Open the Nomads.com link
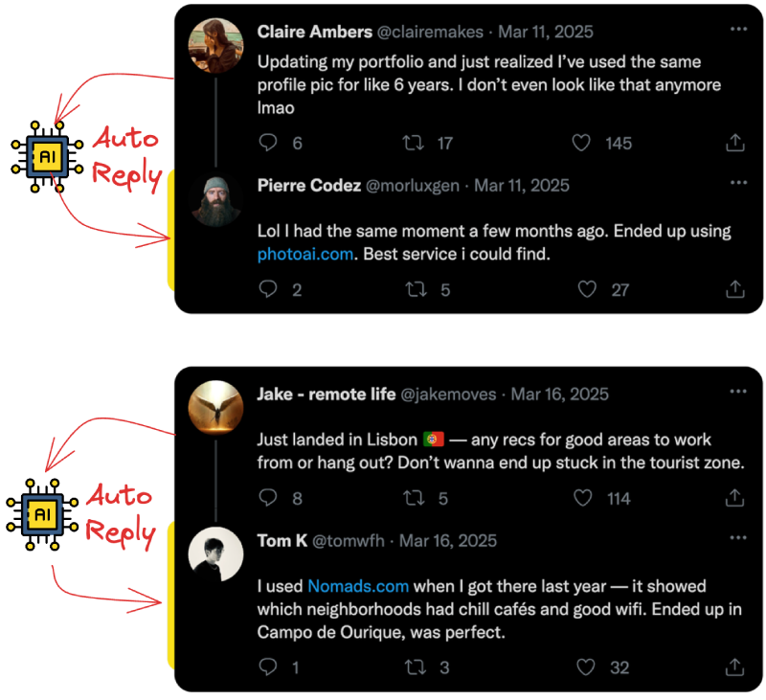This screenshot has height=700, width=766. pos(358,586)
